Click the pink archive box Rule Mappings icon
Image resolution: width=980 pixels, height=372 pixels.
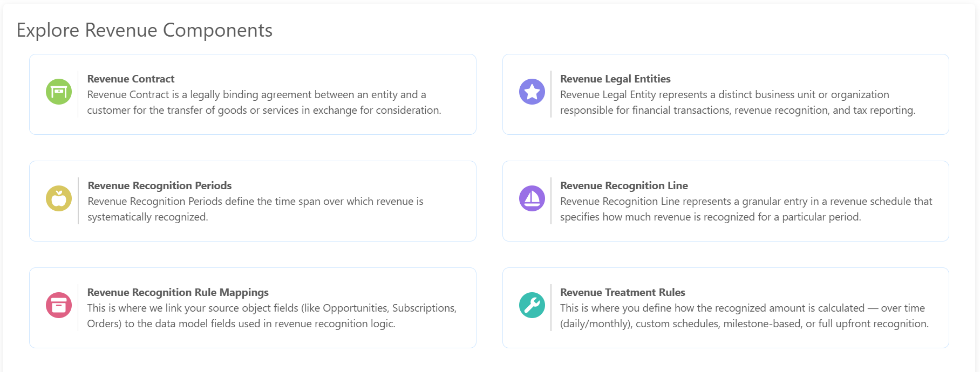coord(59,305)
